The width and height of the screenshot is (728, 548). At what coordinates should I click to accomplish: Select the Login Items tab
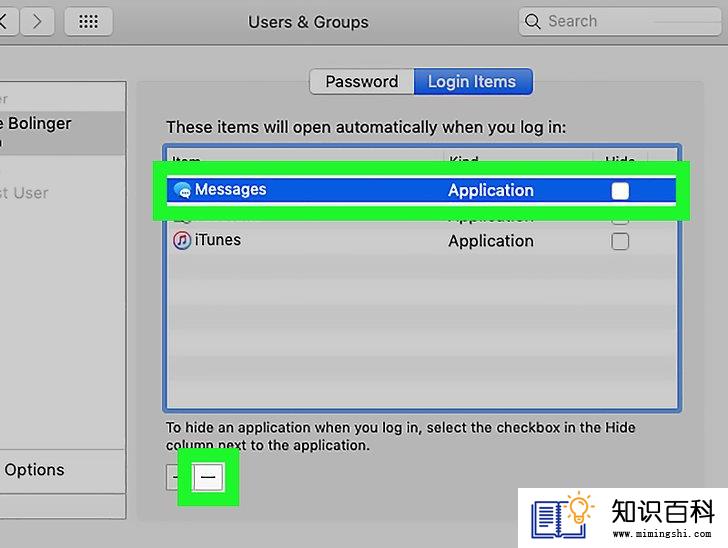(x=473, y=81)
